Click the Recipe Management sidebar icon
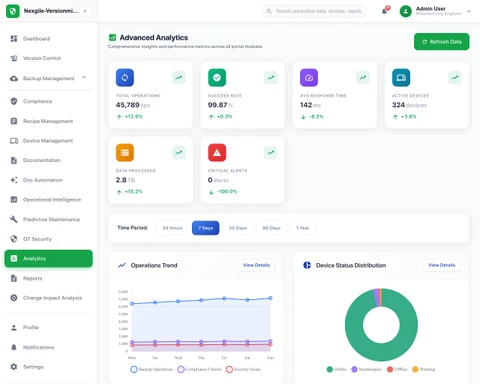 coord(14,121)
